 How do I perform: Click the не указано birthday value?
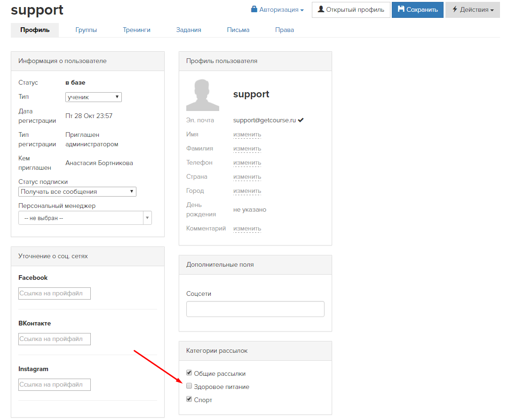pos(250,209)
